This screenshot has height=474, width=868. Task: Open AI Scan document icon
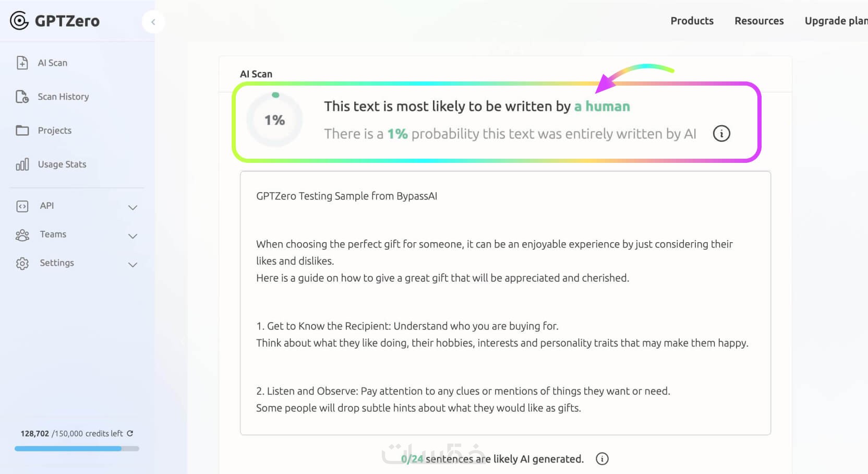tap(22, 63)
